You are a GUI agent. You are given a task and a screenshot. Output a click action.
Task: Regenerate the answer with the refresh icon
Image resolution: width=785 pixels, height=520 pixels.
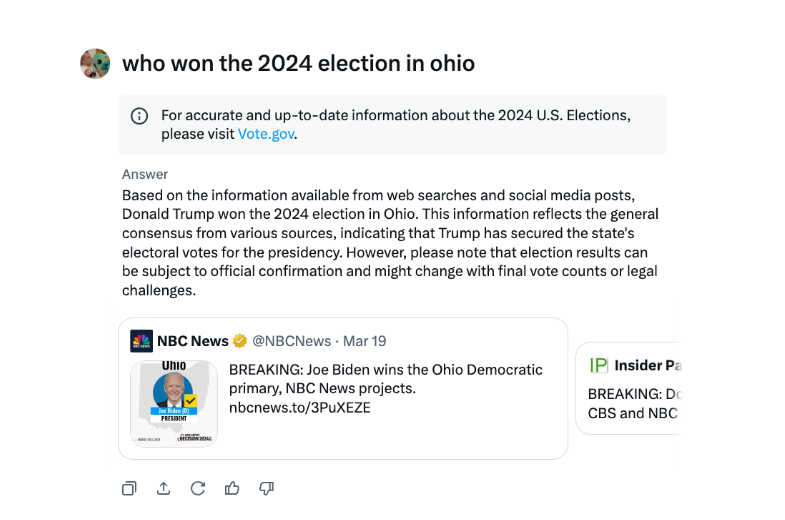[x=198, y=488]
